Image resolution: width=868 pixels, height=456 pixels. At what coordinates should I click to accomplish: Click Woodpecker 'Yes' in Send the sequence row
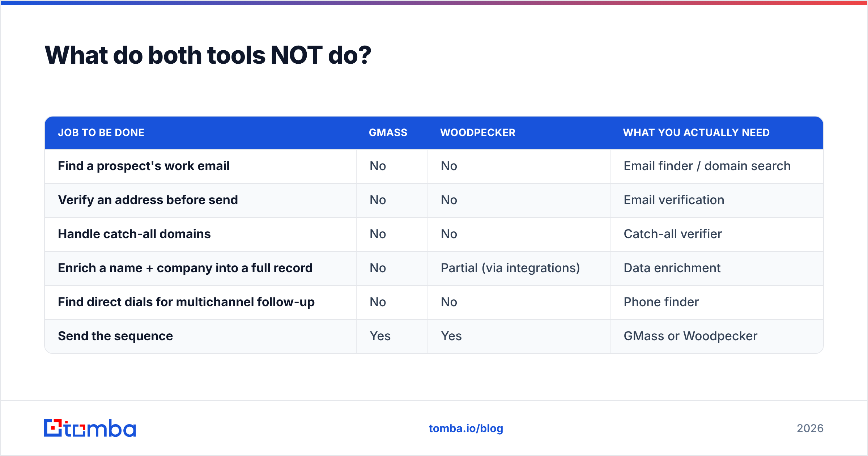(451, 336)
